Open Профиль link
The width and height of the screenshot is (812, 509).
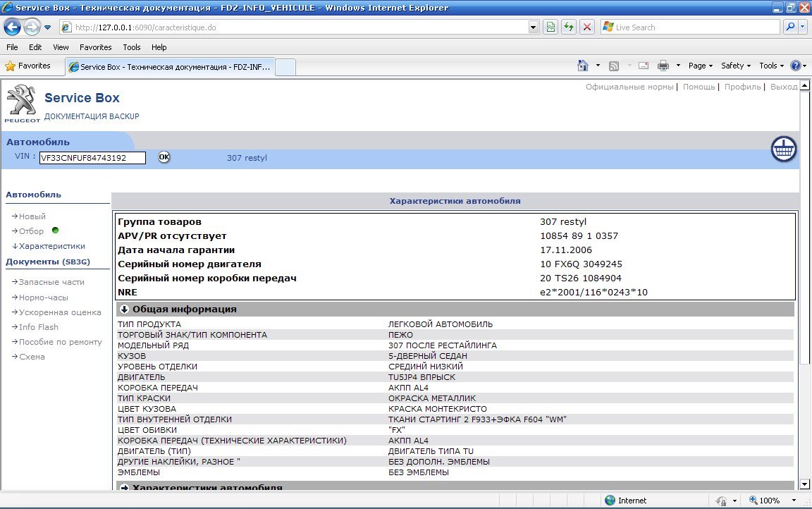click(742, 87)
